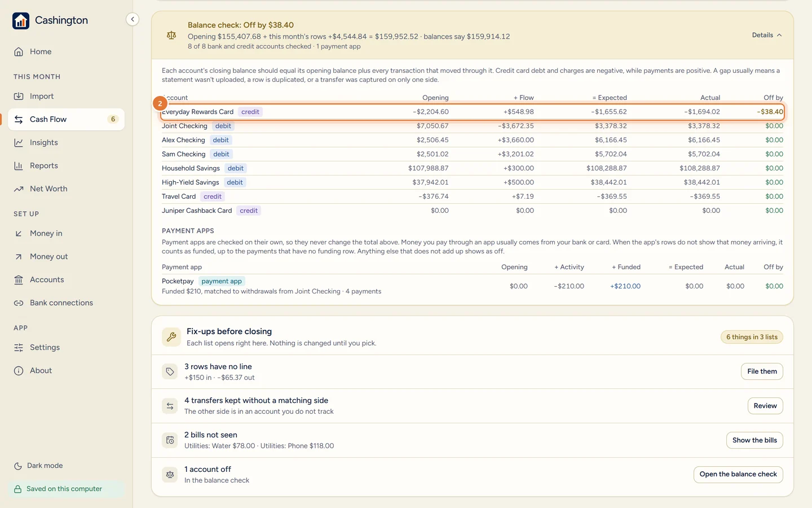Select the Cash Flow sidebar item
812x508 pixels.
click(x=66, y=119)
